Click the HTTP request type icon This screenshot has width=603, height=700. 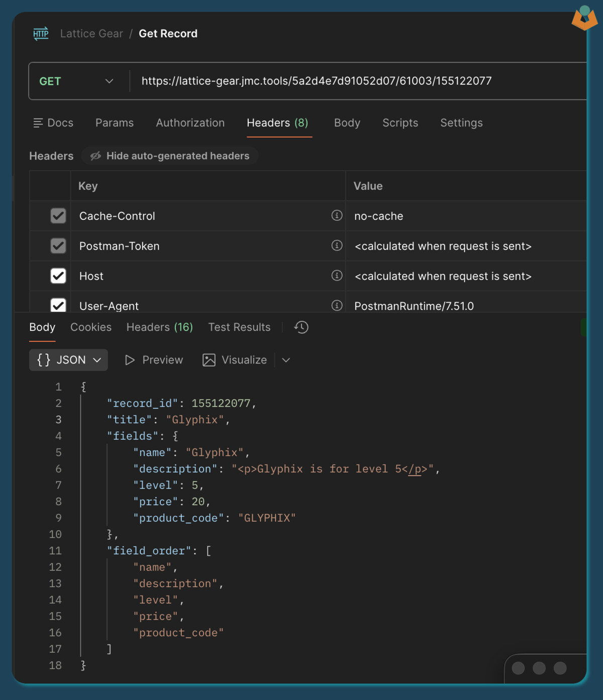click(x=41, y=34)
